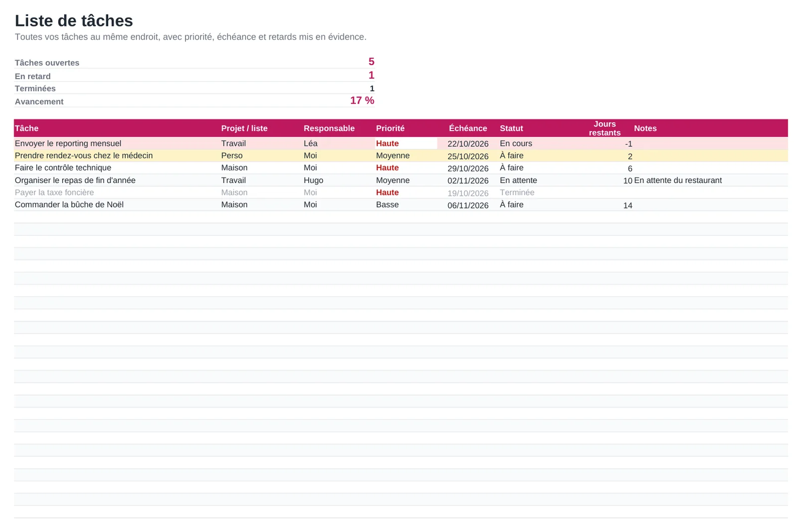Click the 'Statut' column header

coord(511,128)
